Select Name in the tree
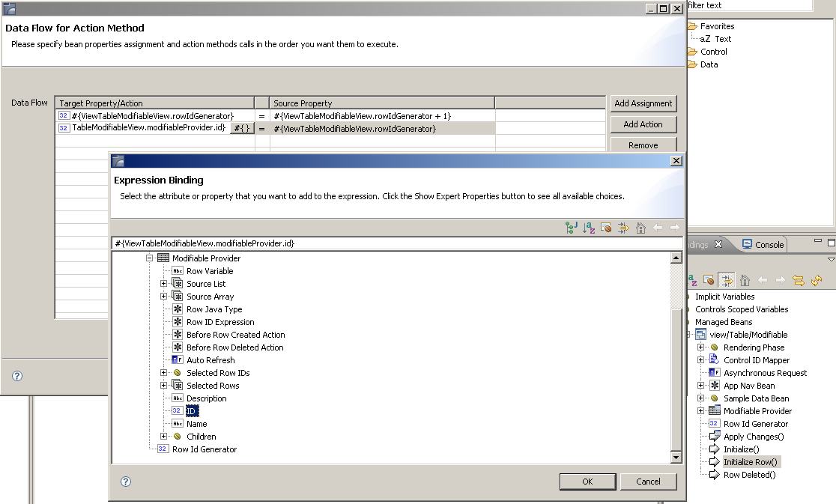Viewport: 836px width, 504px height. point(197,424)
